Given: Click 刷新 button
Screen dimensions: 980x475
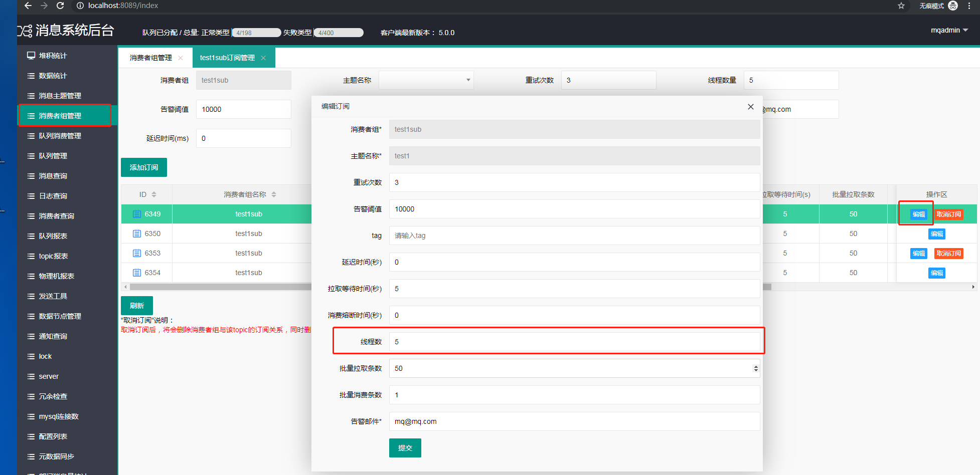Looking at the screenshot, I should coord(137,306).
